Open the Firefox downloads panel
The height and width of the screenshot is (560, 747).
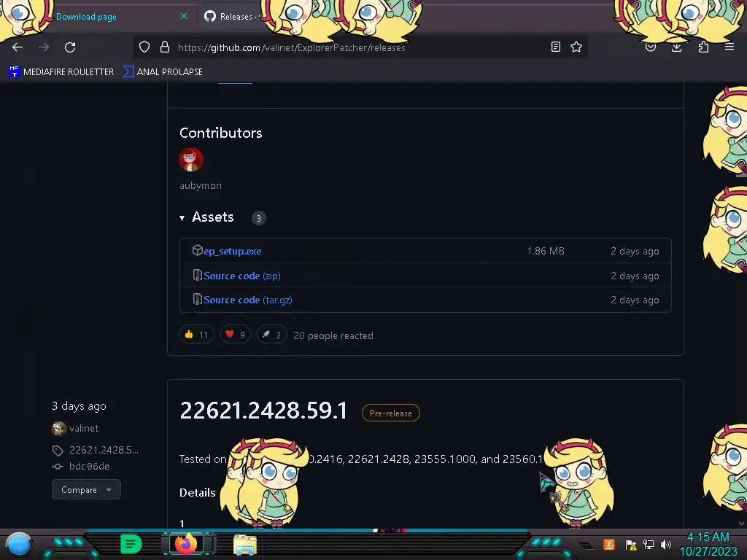click(x=676, y=47)
